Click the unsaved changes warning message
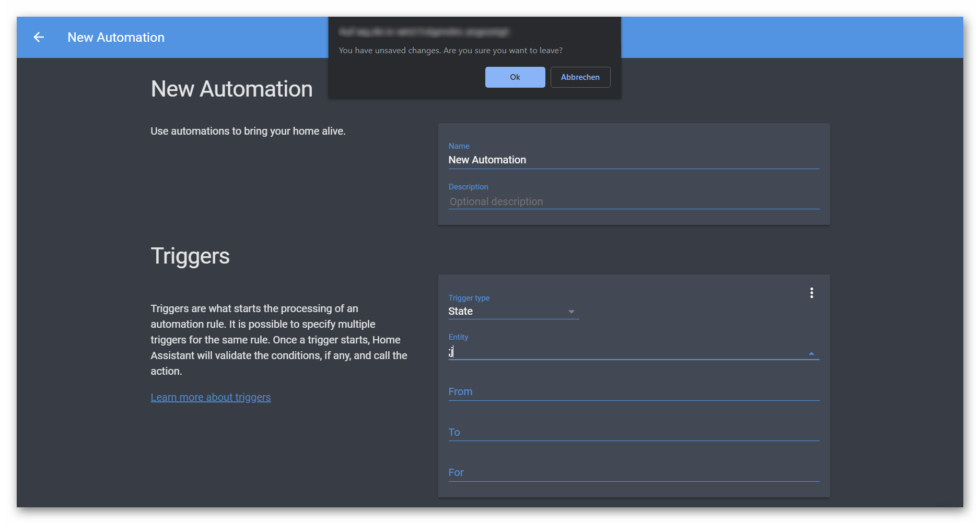 (450, 51)
